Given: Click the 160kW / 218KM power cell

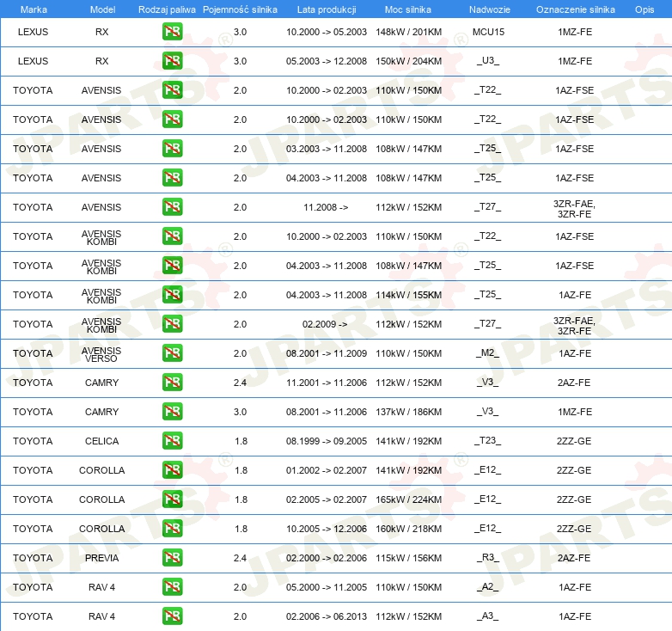Looking at the screenshot, I should [x=408, y=529].
